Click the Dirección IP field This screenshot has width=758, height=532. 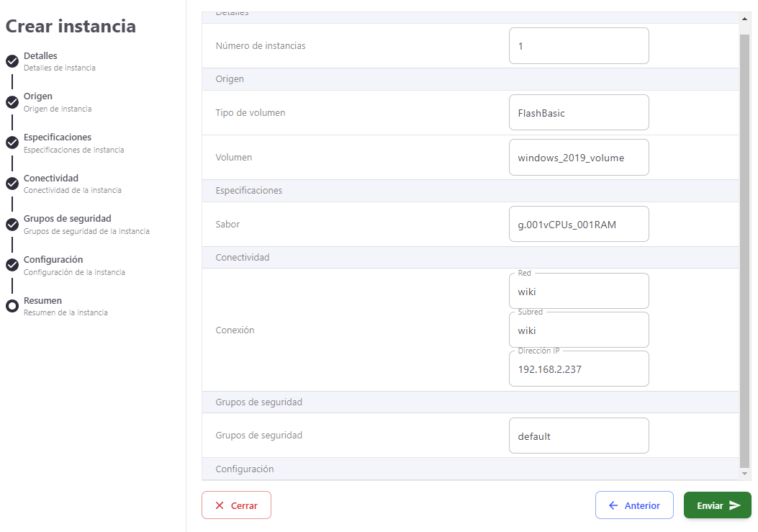[578, 369]
